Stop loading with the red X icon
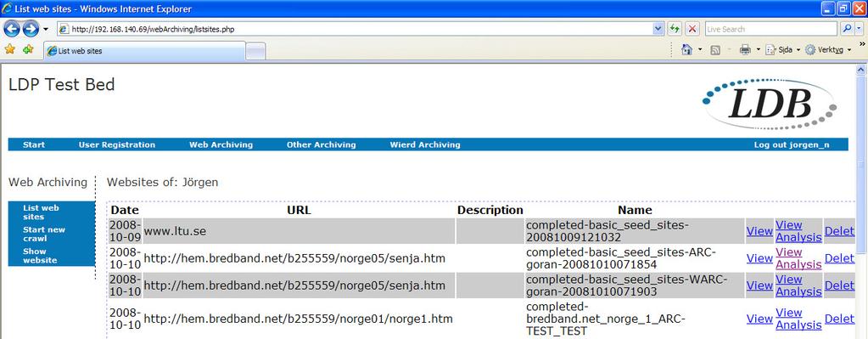 click(x=692, y=29)
